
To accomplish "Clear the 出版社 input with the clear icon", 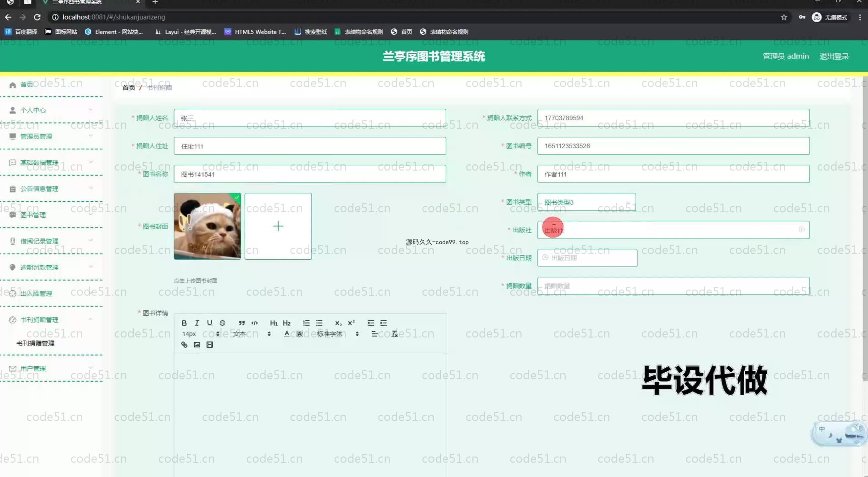I will tap(802, 230).
